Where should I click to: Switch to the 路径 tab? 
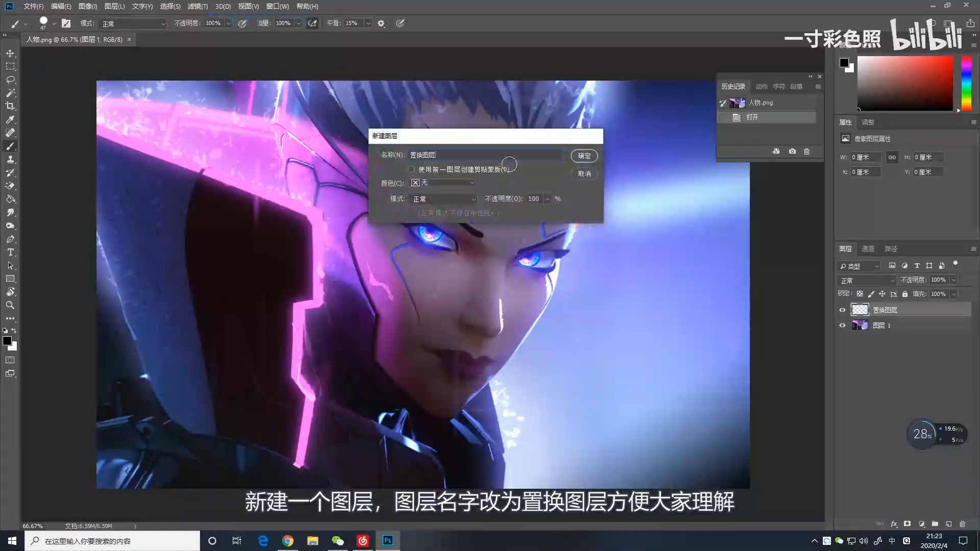tap(891, 249)
